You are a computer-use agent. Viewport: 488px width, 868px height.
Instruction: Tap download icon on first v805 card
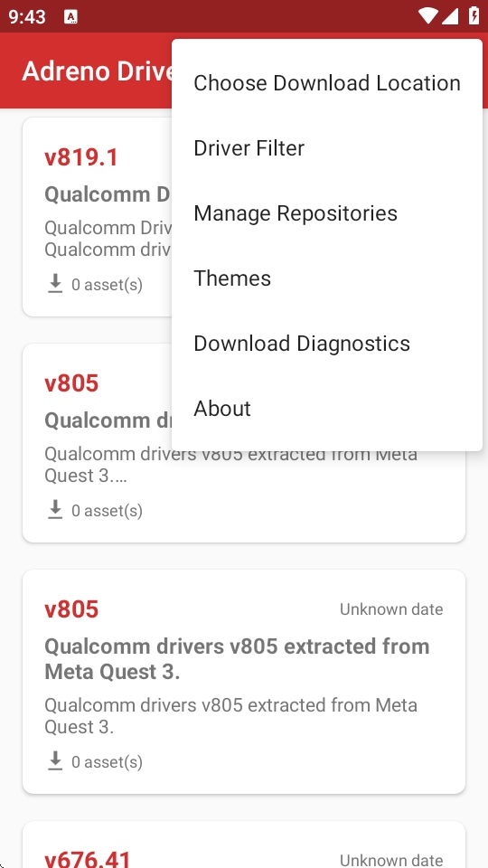[55, 510]
